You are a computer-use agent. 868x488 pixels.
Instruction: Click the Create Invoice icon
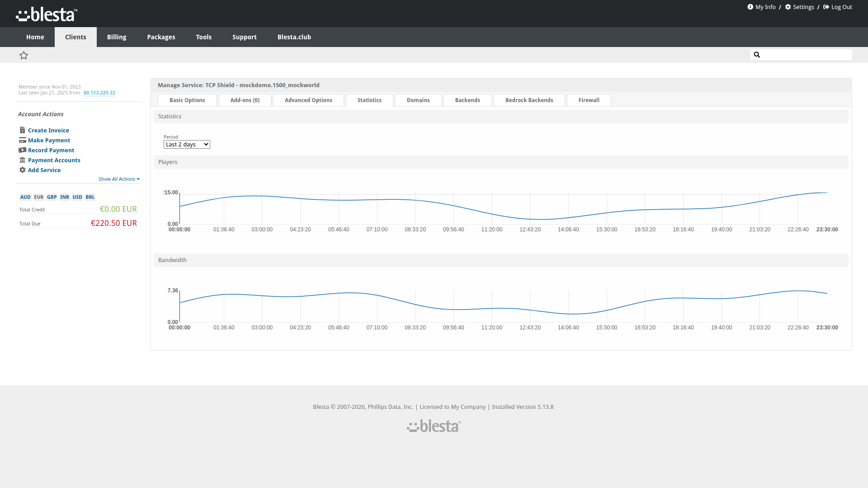[22, 130]
